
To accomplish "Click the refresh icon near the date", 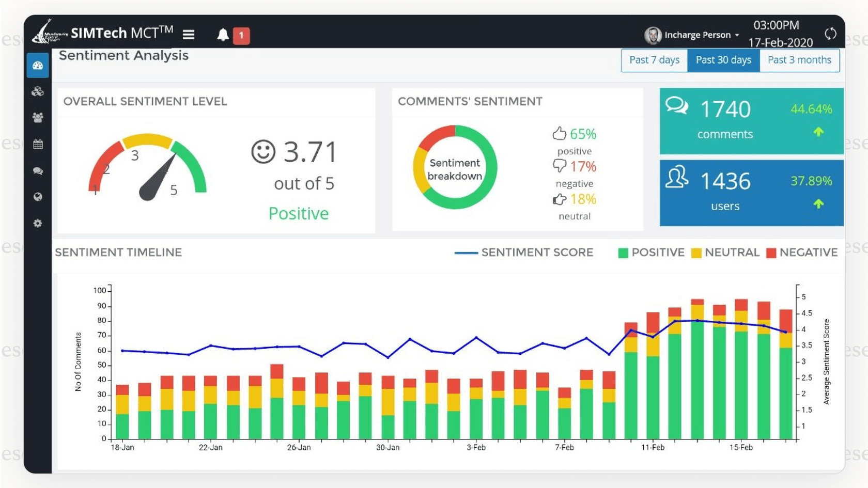I will coord(831,34).
